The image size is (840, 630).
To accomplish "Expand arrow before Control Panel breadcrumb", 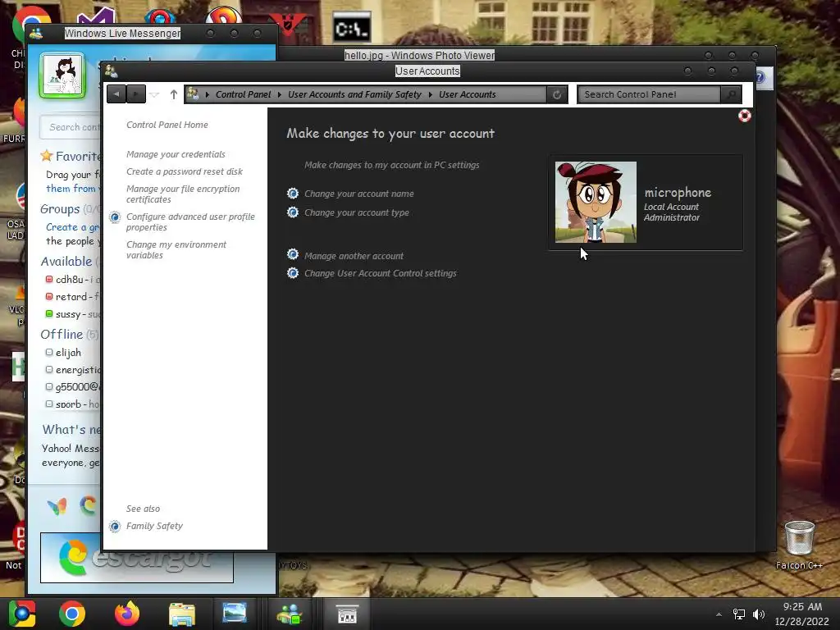I will point(208,94).
